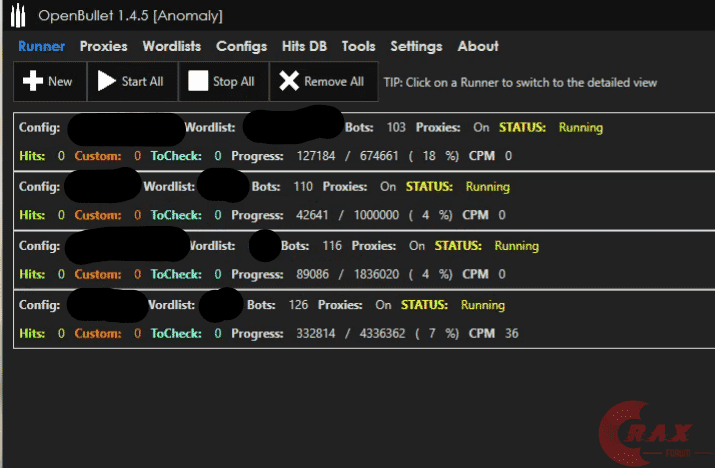Screen dimensions: 715x468
Task: Click the Proxies: On text of the 103-bots runner
Action: (452, 127)
